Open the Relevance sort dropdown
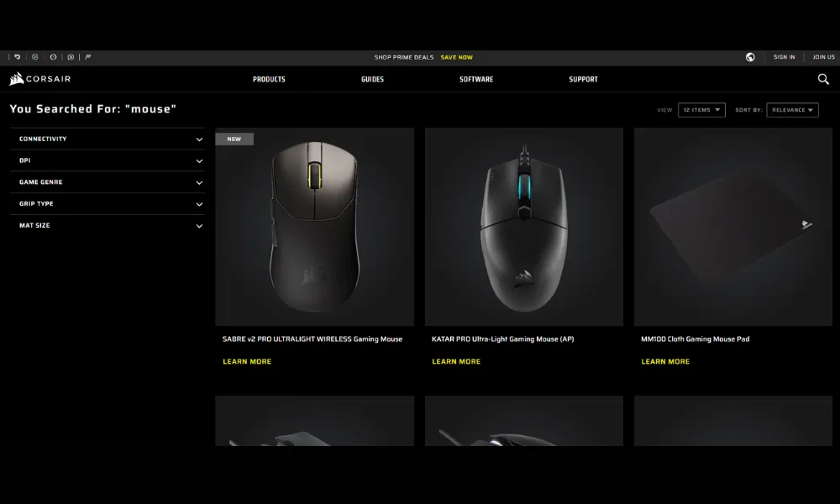This screenshot has height=504, width=840. coord(792,110)
